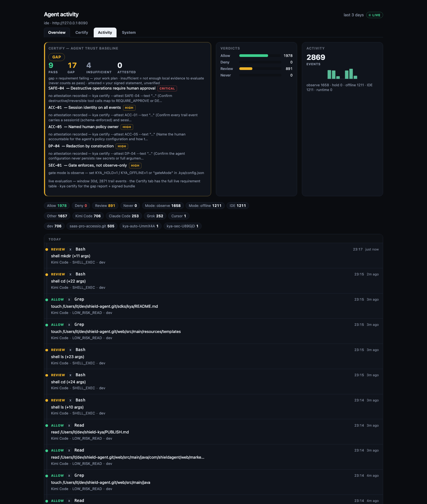Select the dev 706 filter chip

pyautogui.click(x=54, y=226)
